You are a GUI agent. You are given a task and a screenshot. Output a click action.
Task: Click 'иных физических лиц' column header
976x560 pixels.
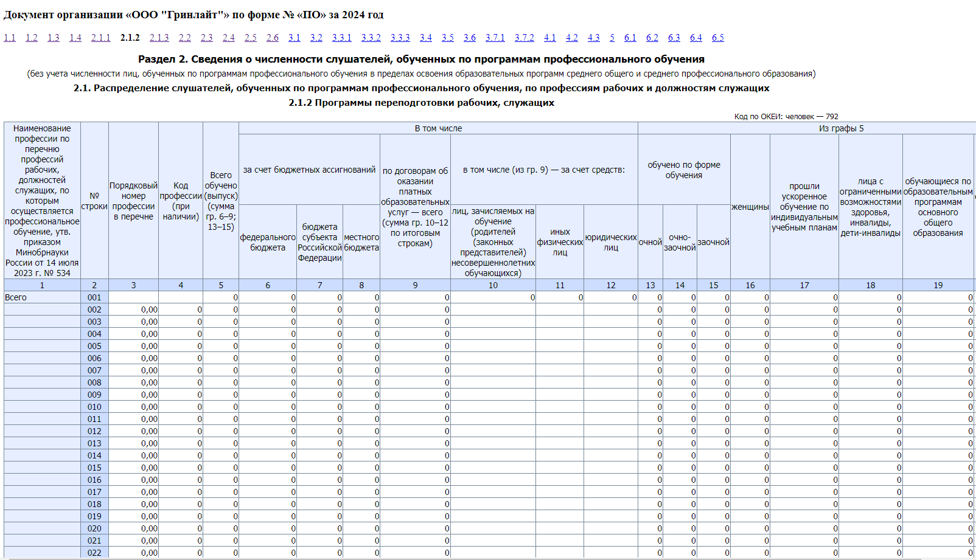560,242
